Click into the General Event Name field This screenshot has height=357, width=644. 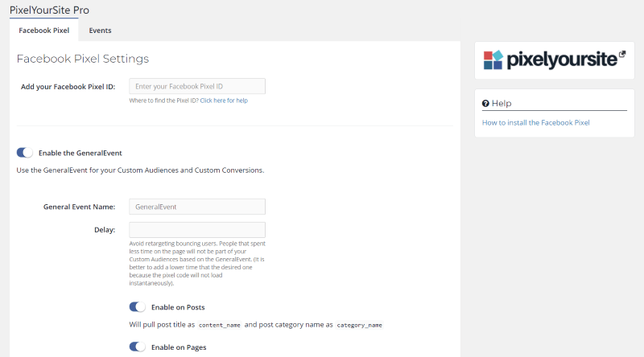click(197, 207)
